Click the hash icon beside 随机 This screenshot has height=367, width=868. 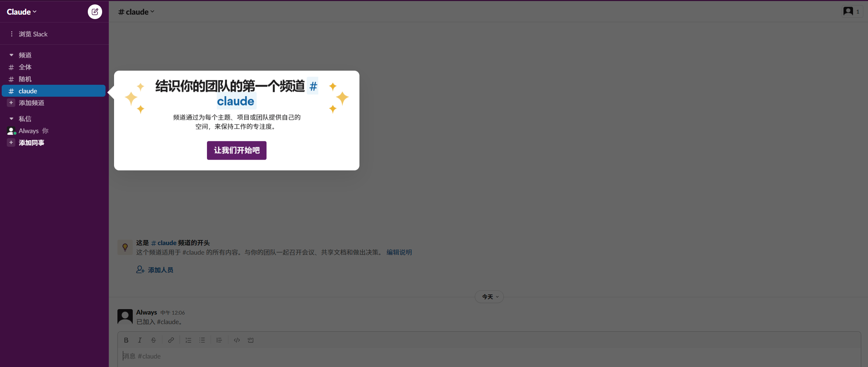(x=11, y=79)
